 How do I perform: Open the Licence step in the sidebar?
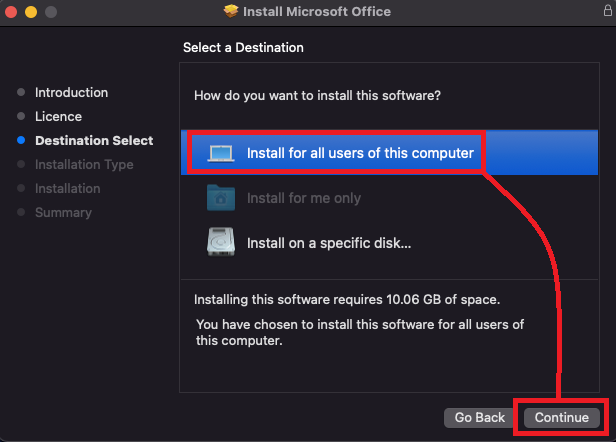pyautogui.click(x=59, y=117)
